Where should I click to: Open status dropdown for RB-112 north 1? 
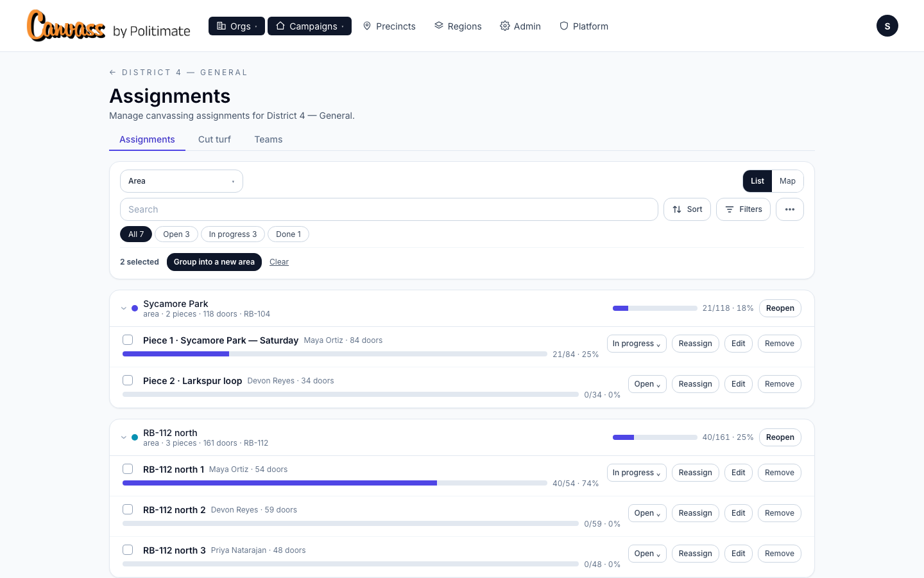[x=637, y=473]
